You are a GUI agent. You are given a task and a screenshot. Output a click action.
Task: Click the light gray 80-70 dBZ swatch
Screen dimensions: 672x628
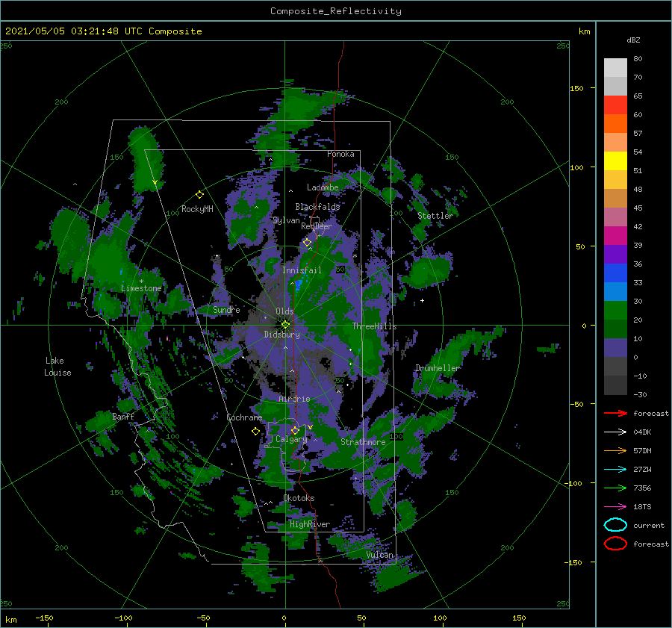click(615, 68)
